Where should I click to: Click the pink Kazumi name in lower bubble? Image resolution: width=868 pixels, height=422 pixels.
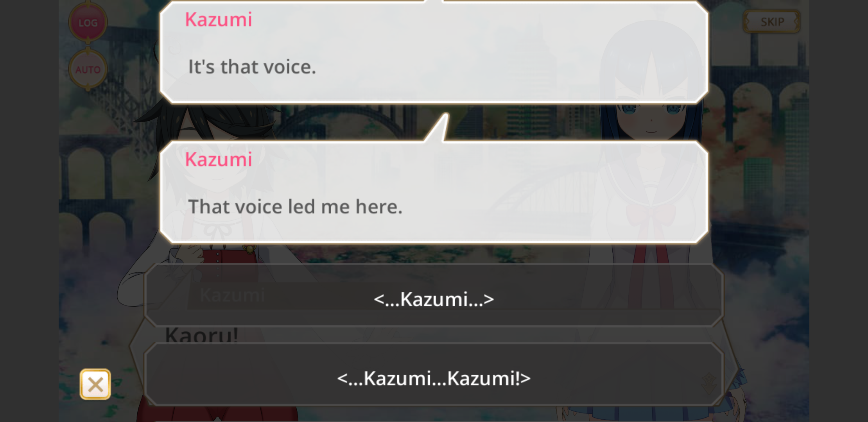tap(219, 159)
